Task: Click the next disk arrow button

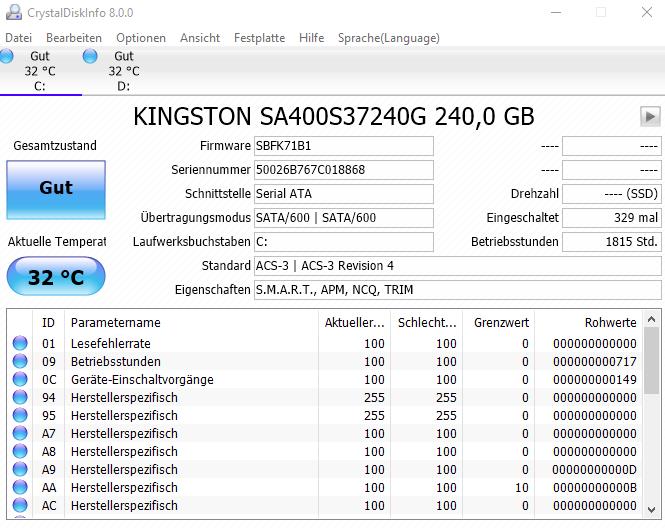Action: [x=650, y=117]
